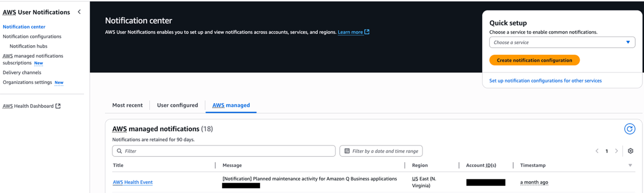Open Filter by a date and time range
The image size is (644, 193).
click(381, 151)
